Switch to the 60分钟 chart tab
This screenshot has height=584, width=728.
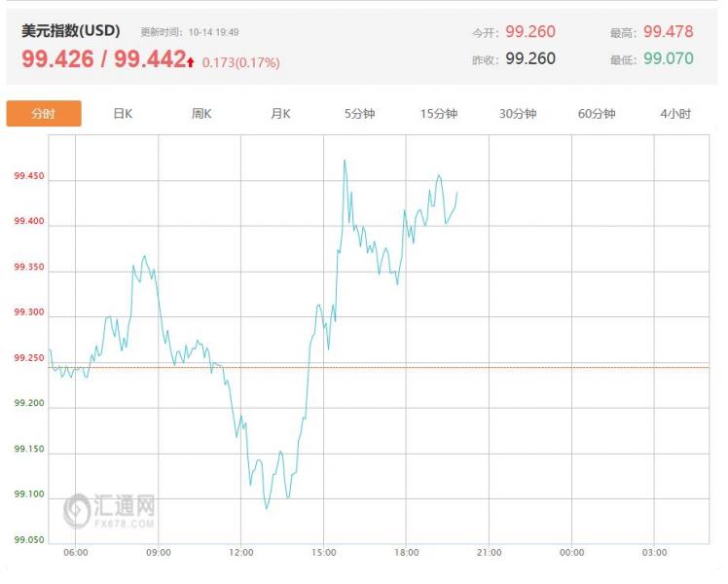[597, 114]
